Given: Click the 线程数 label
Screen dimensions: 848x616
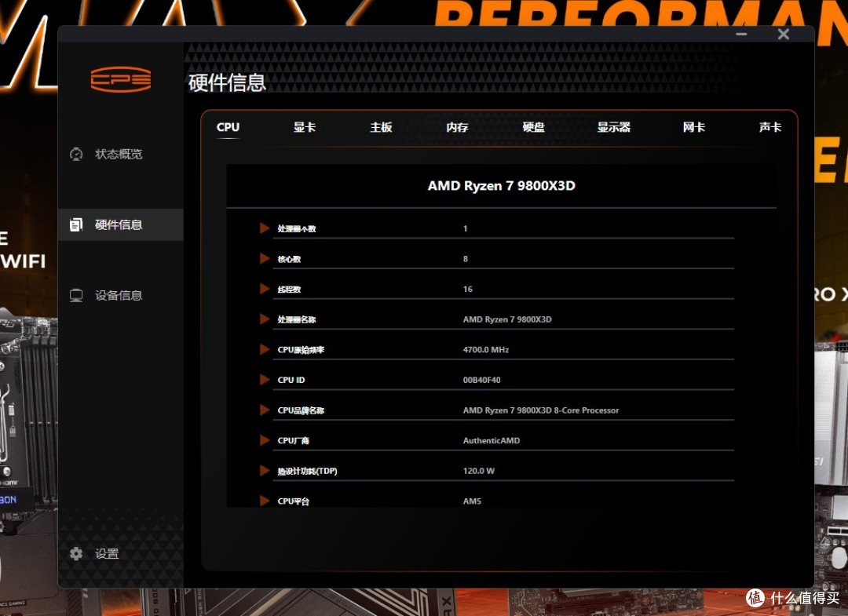Looking at the screenshot, I should tap(289, 289).
